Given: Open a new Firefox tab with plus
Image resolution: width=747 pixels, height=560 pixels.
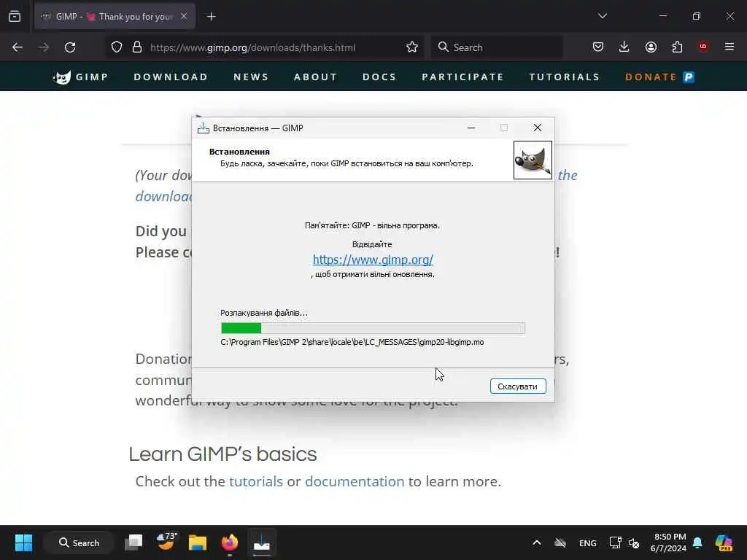Looking at the screenshot, I should pyautogui.click(x=211, y=17).
